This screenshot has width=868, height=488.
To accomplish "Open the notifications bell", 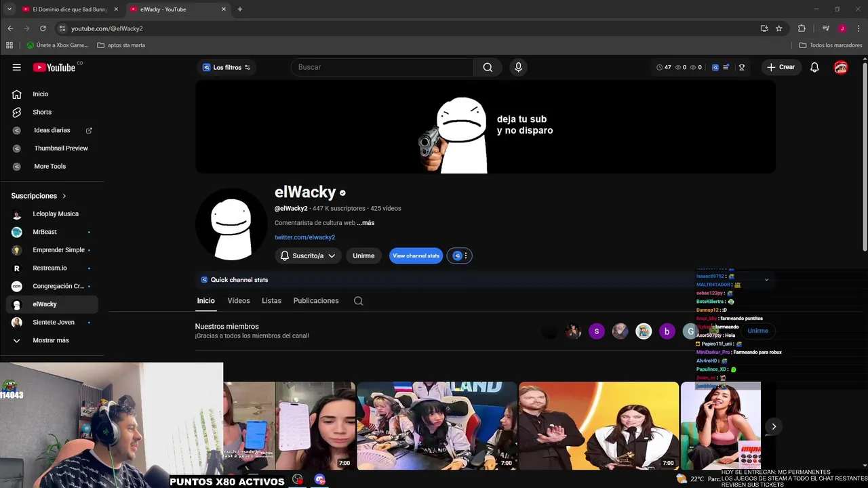I will (x=814, y=67).
